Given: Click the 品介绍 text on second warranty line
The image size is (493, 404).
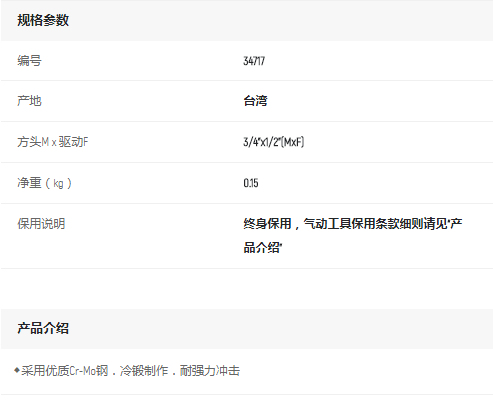Looking at the screenshot, I should (x=261, y=248).
